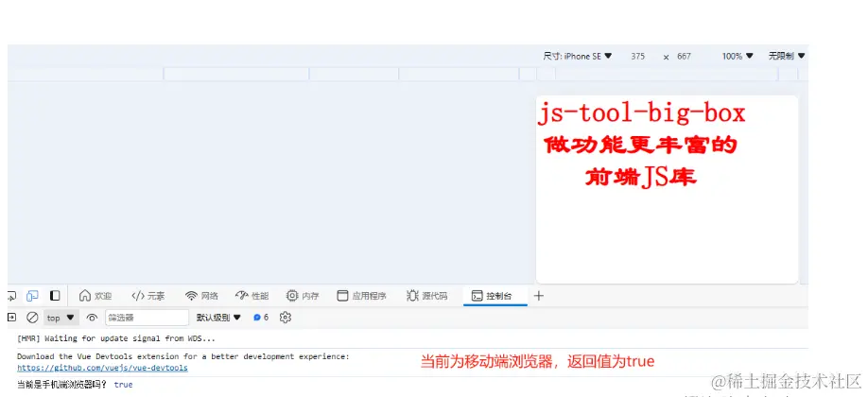Click the plus icon to add tool
Image resolution: width=868 pixels, height=397 pixels.
tap(539, 296)
